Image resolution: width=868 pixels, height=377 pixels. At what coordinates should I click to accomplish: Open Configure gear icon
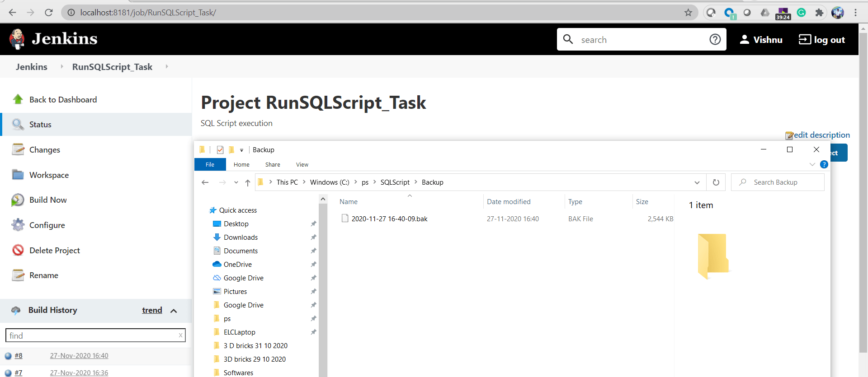point(18,225)
